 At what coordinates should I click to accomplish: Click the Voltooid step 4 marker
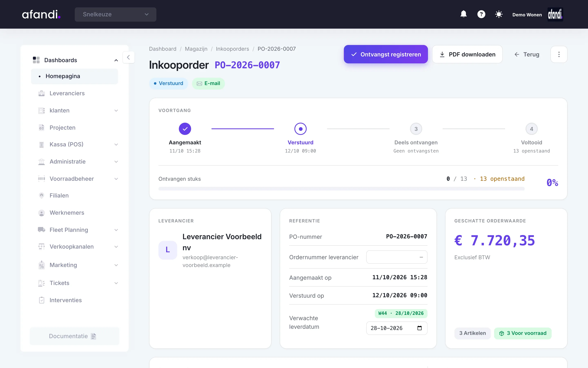coord(531,129)
